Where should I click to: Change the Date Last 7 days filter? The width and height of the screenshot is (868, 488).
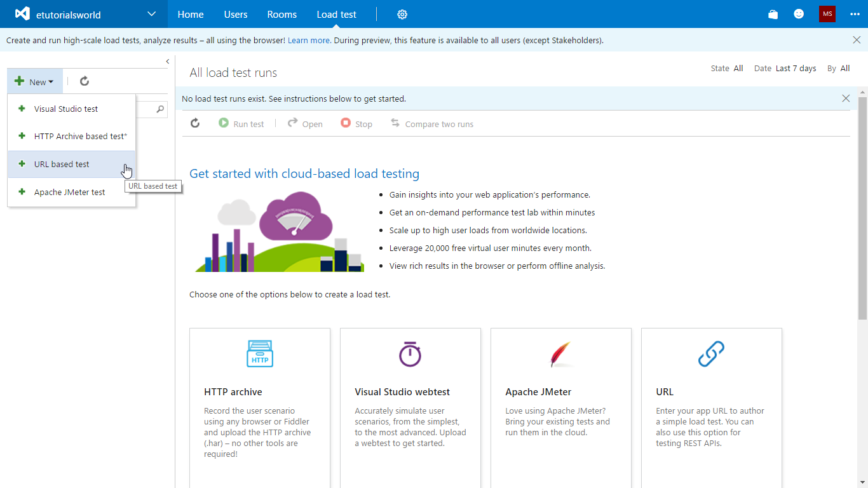pyautogui.click(x=785, y=69)
